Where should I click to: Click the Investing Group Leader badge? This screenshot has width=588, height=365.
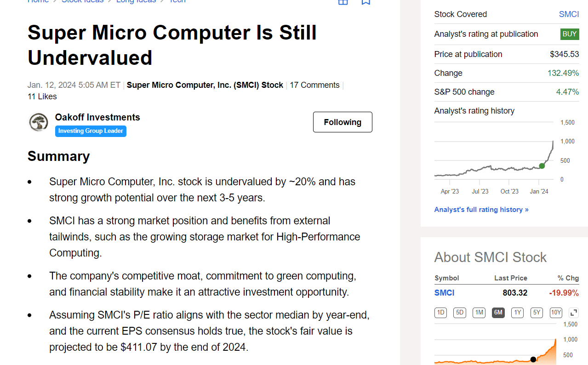click(91, 131)
